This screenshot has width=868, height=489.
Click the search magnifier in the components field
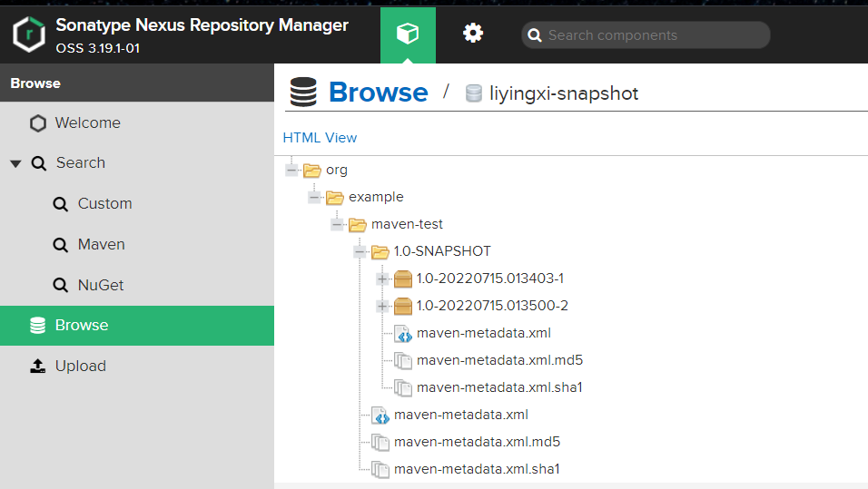click(x=535, y=35)
